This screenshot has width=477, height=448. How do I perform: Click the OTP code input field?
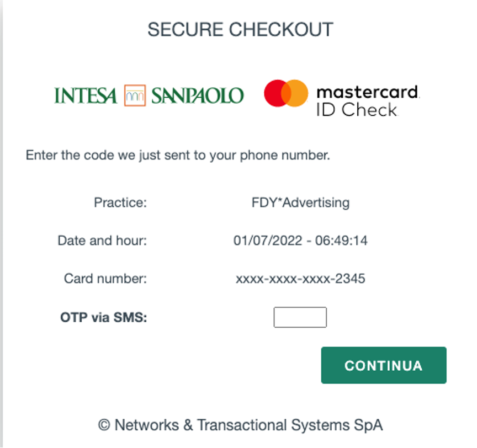click(300, 317)
